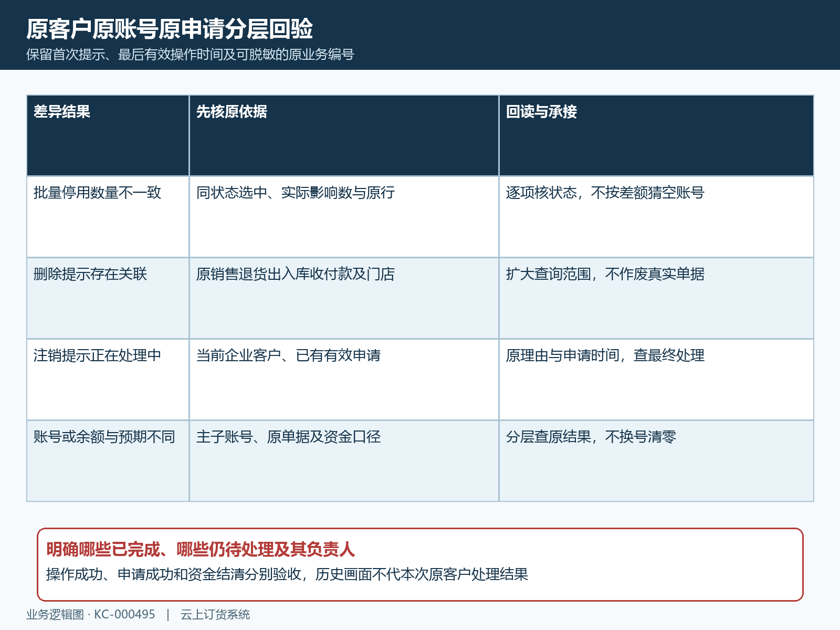
Task: Select the subtitle starting with 保留首次提示
Action: coord(190,55)
